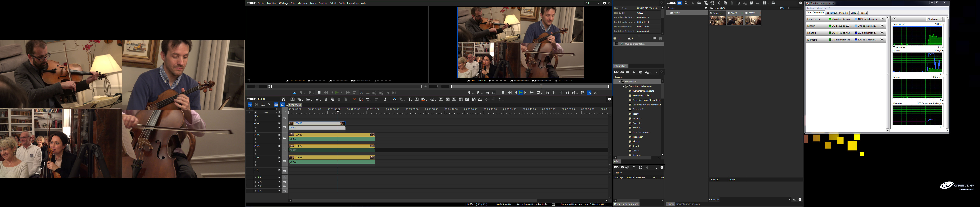Screen dimensions: 980x207
Task: Click the Navigateur de sources tab
Action: (688, 204)
